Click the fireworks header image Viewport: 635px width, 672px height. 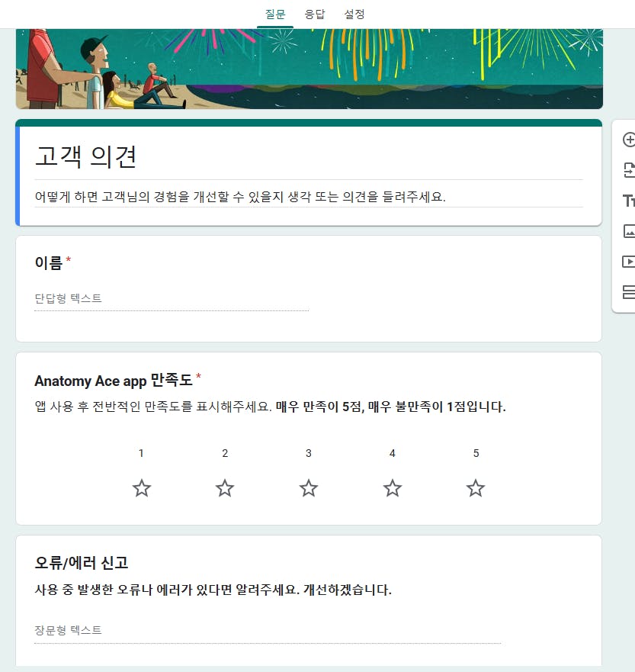309,69
